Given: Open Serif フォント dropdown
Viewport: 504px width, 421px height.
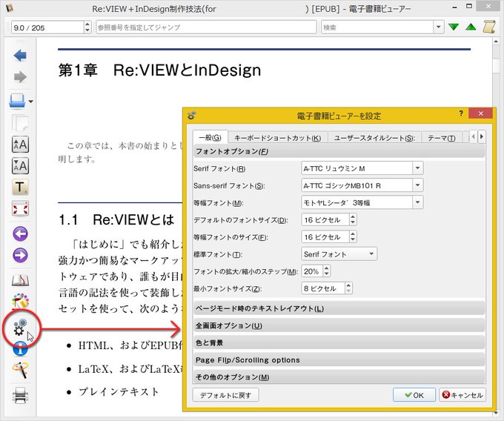Looking at the screenshot, I should pos(417,168).
